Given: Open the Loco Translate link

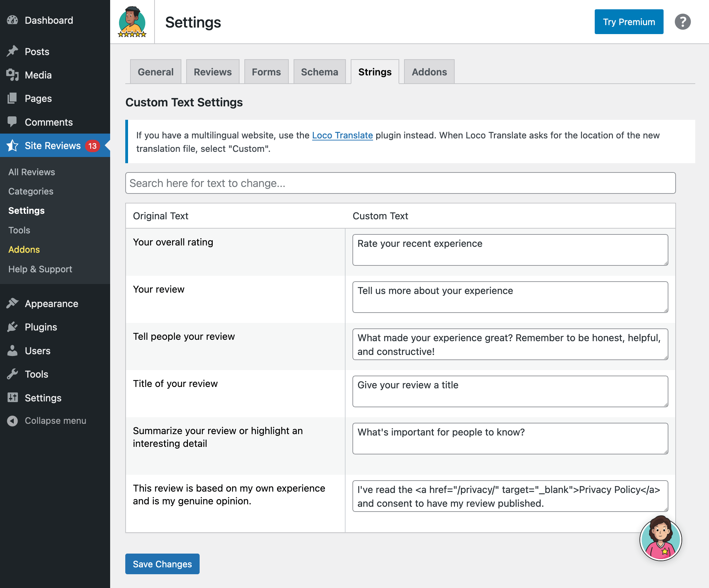Looking at the screenshot, I should click(x=342, y=135).
